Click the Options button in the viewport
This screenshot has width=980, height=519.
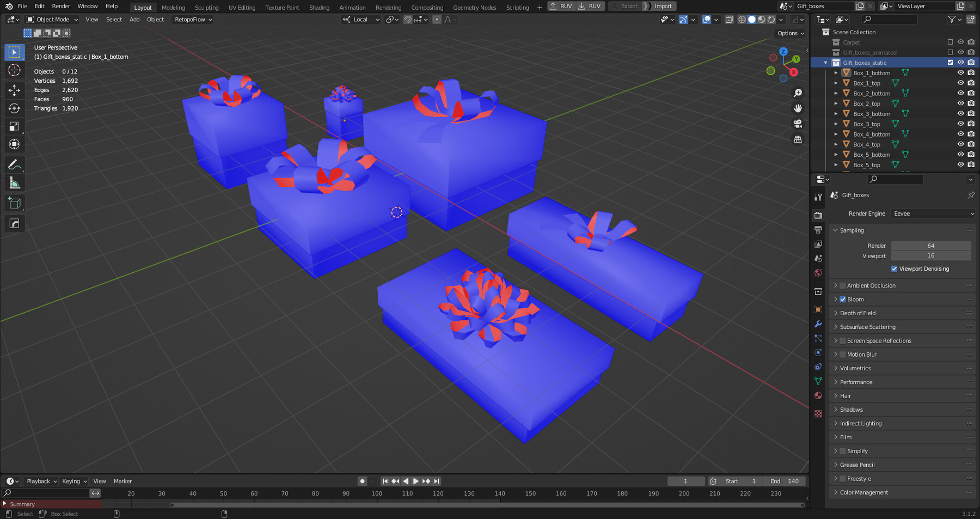tap(789, 33)
